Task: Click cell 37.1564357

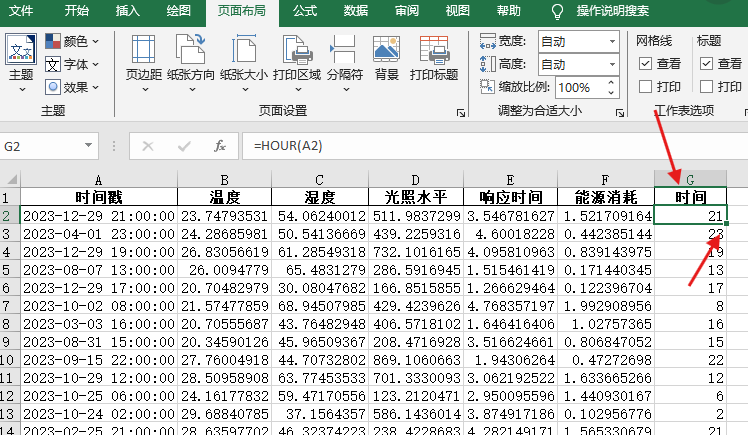Action: [320, 414]
